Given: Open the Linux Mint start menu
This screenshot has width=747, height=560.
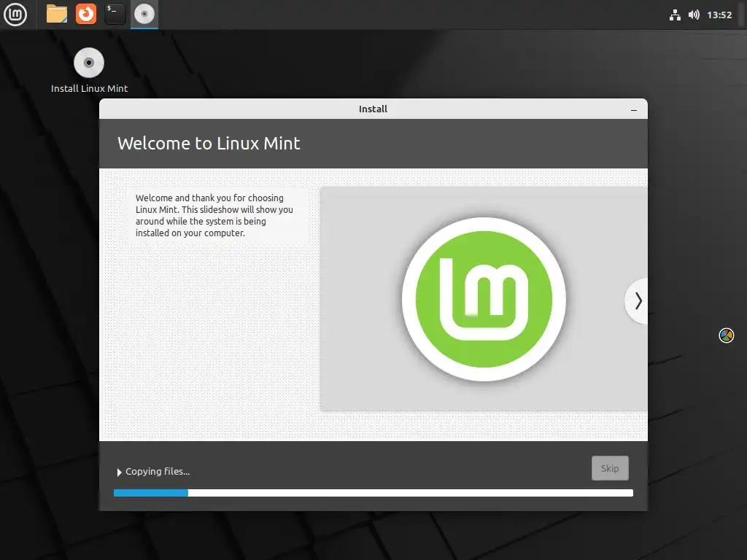Looking at the screenshot, I should [x=15, y=15].
